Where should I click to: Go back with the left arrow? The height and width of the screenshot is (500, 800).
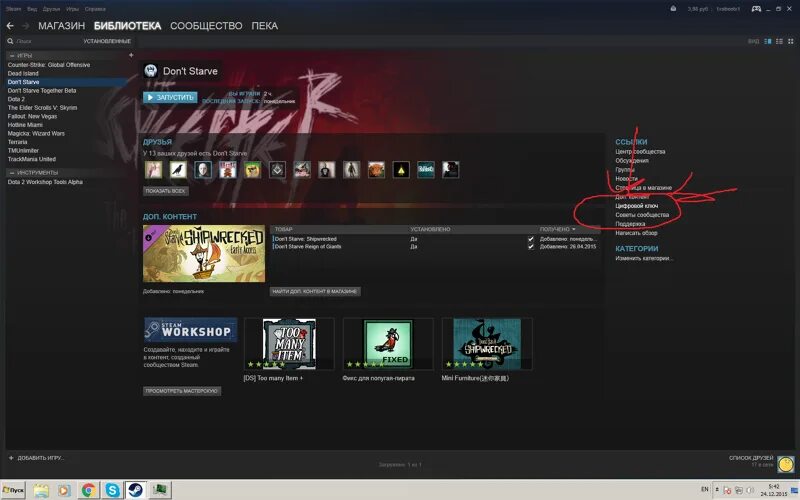point(10,26)
